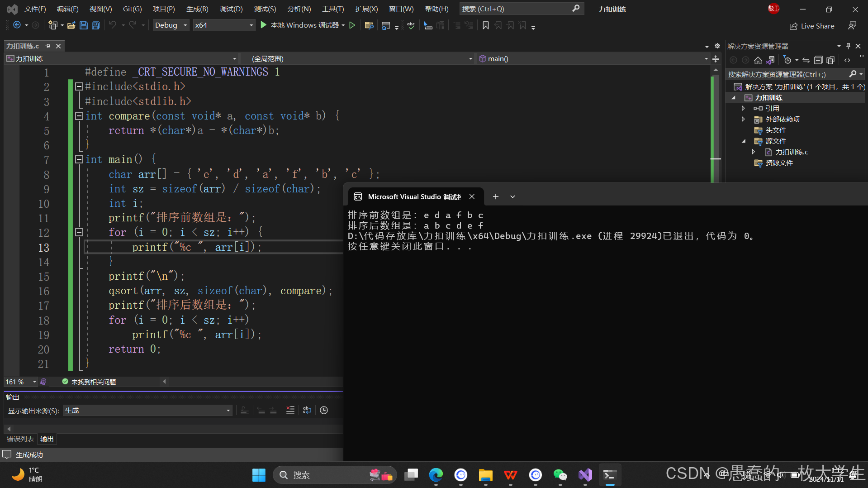
Task: Click the pending changes filter clock icon
Action: 787,60
